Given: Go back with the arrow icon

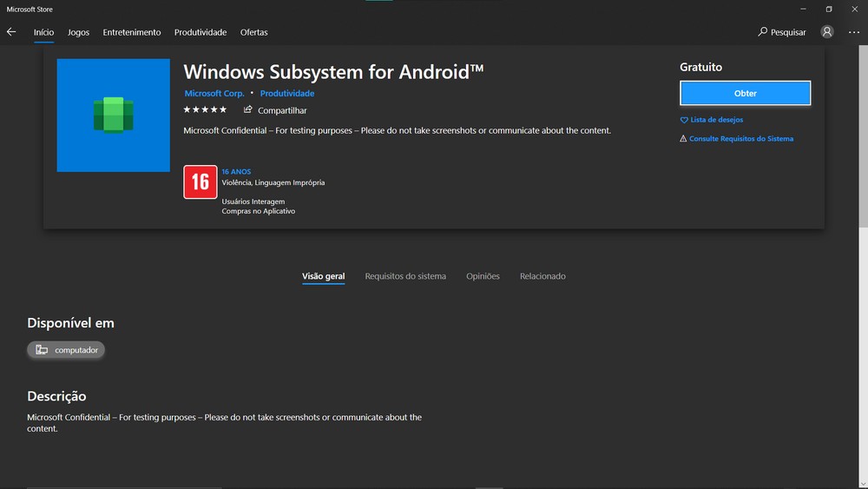Looking at the screenshot, I should pos(11,31).
